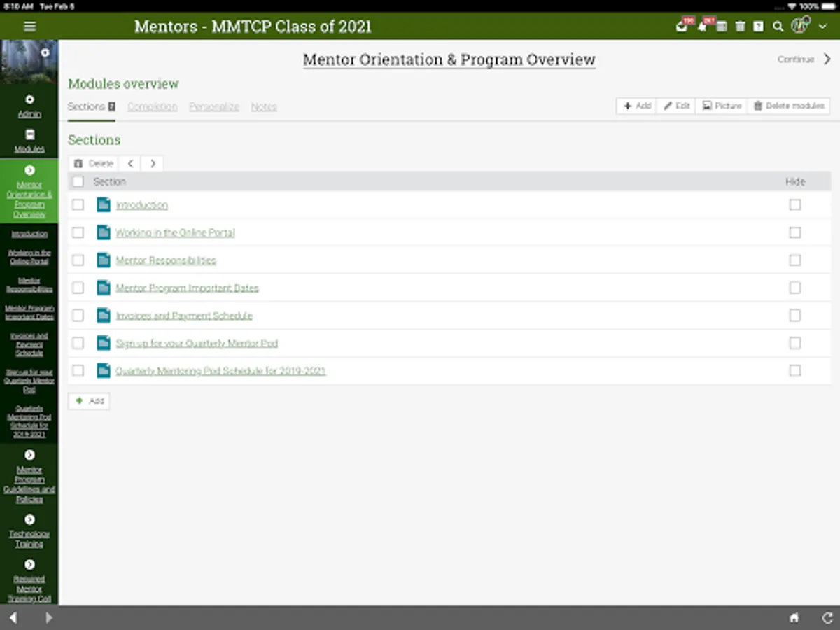This screenshot has height=630, width=840.
Task: Open the Introduction section link
Action: tap(142, 204)
